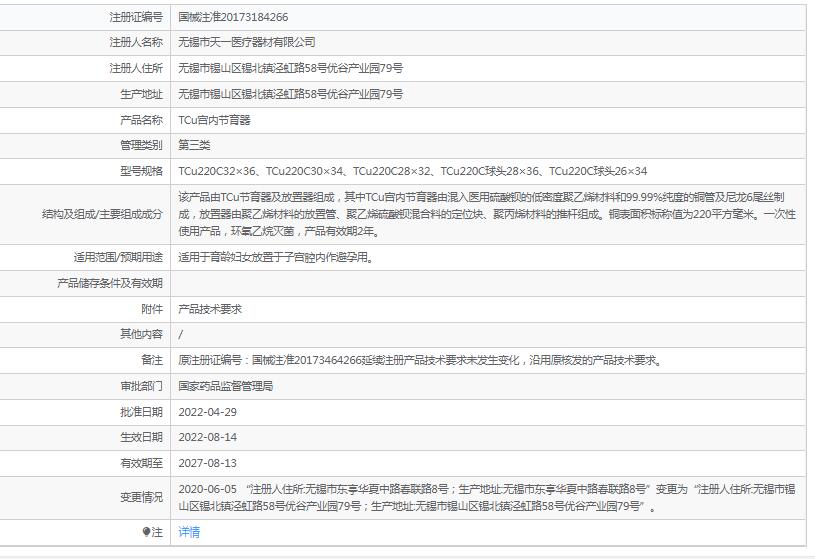Click the 其他内容 label

coord(141,334)
